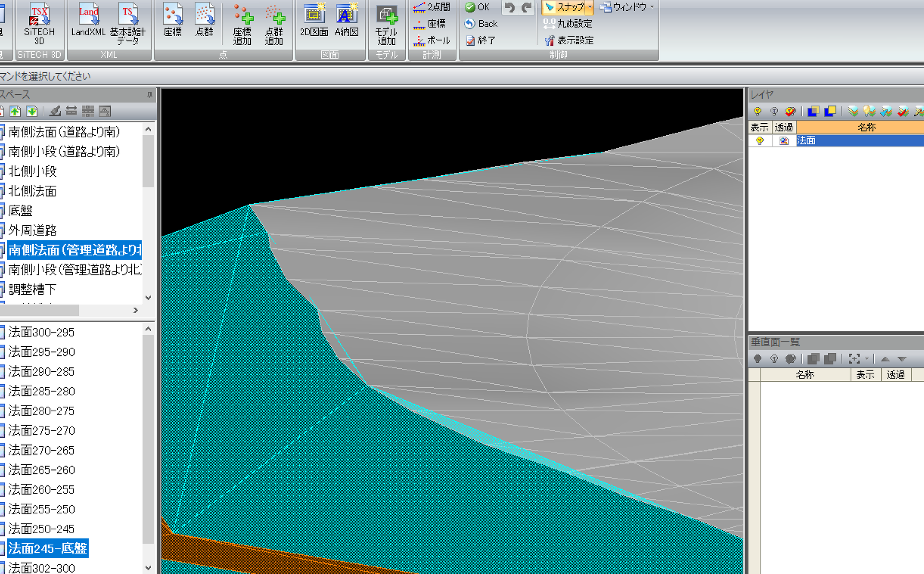Click scroll-down arrow of upper space list
Image resolution: width=924 pixels, height=574 pixels.
pyautogui.click(x=148, y=298)
